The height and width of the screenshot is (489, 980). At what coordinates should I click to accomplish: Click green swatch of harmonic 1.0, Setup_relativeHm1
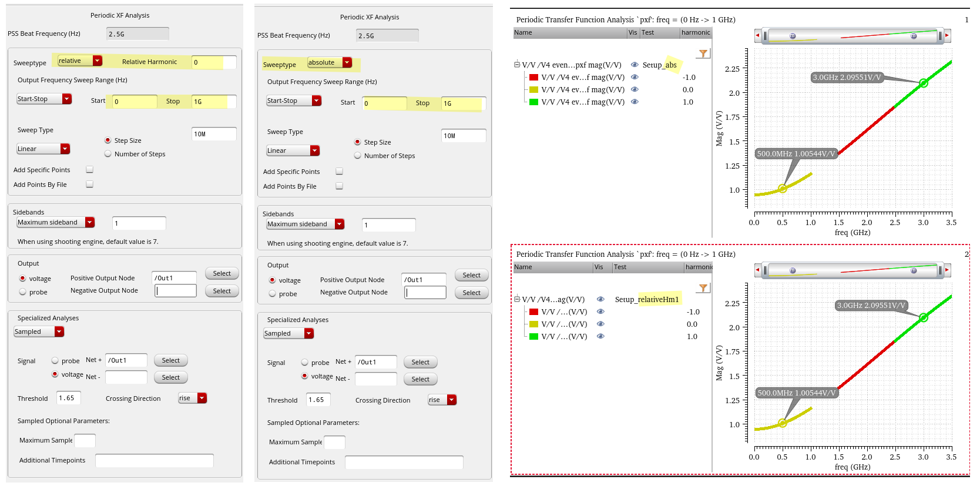click(534, 336)
